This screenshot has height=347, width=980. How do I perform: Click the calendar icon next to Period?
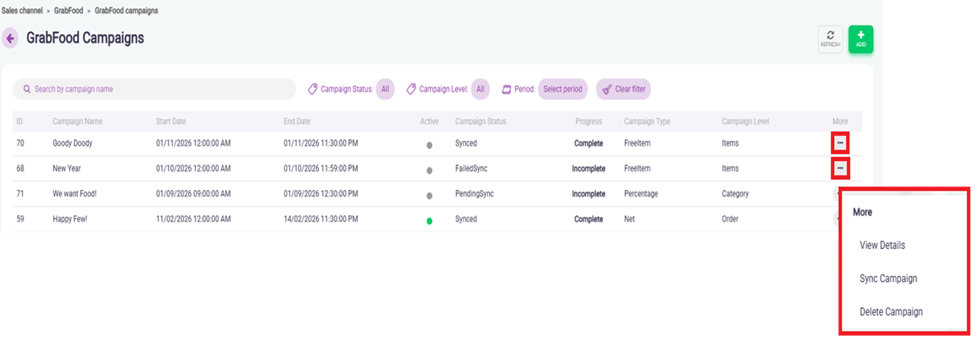click(x=507, y=90)
